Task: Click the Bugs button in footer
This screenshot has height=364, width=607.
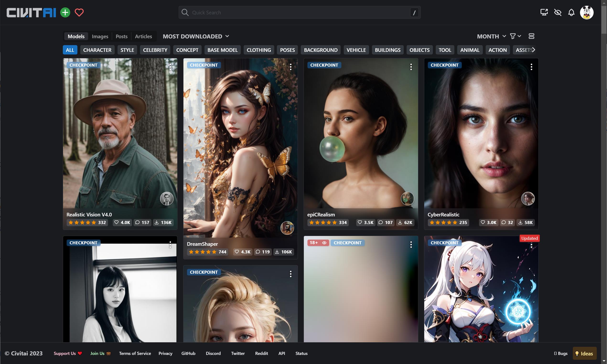Action: (561, 353)
